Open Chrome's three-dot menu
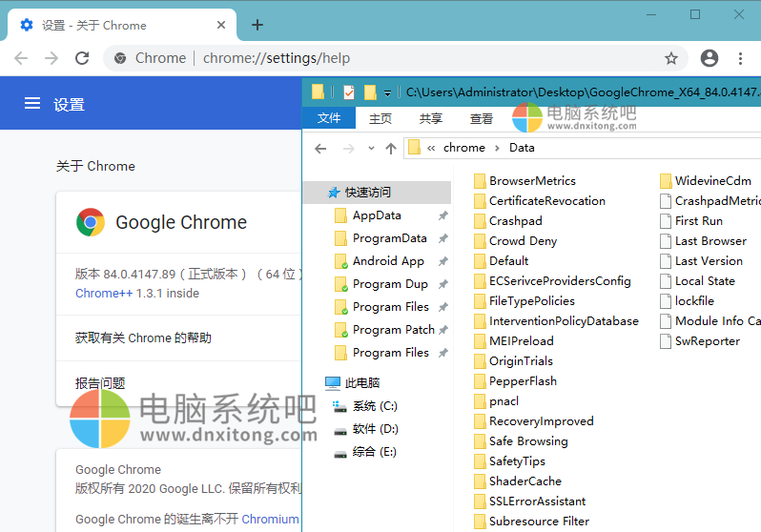761x532 pixels. point(740,58)
